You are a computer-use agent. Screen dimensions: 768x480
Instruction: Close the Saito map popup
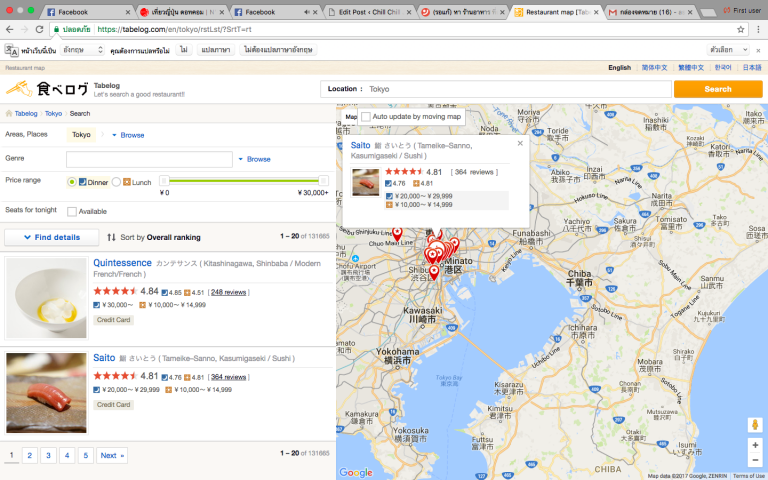pos(519,144)
